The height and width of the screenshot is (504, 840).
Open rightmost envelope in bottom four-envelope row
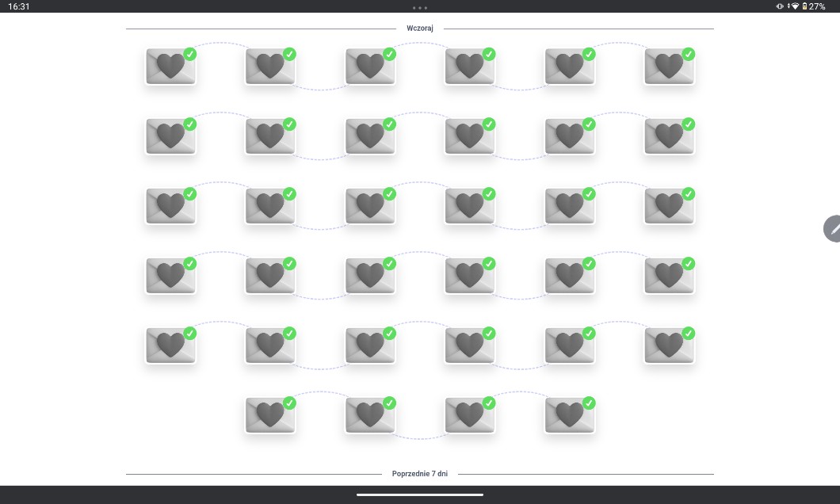[569, 415]
